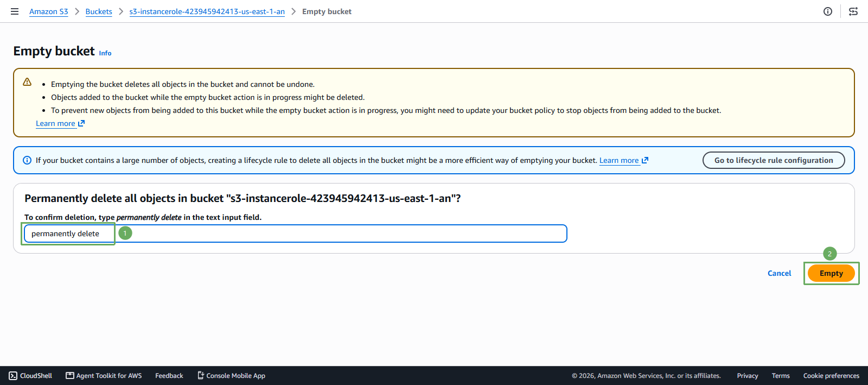
Task: Click the Info link beside Empty bucket
Action: 105,53
